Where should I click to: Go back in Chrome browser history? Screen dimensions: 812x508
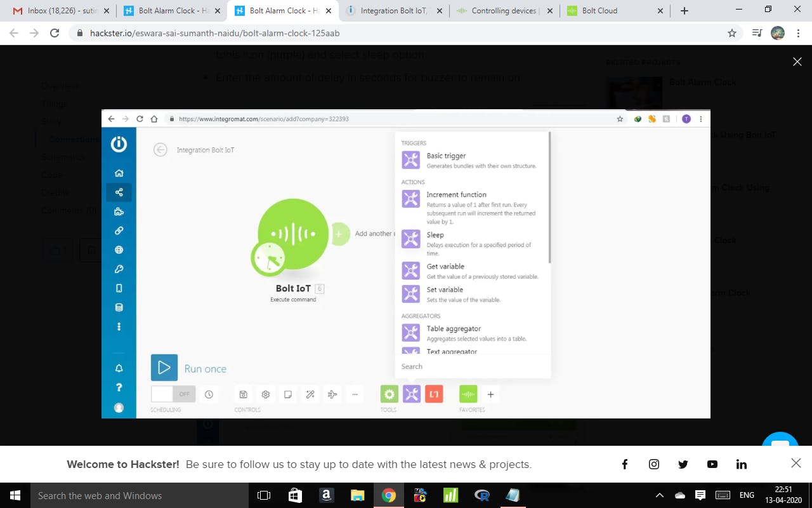15,33
